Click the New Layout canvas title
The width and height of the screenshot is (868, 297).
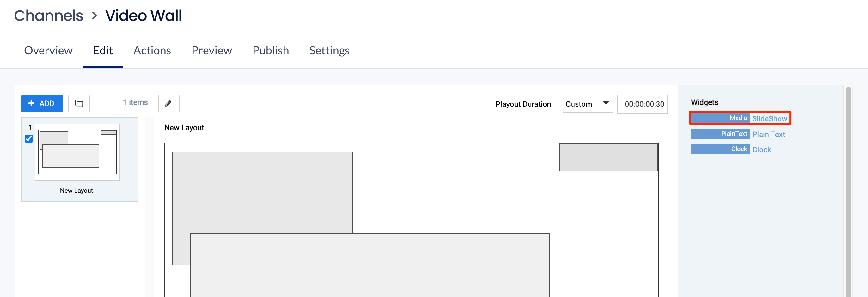click(184, 128)
